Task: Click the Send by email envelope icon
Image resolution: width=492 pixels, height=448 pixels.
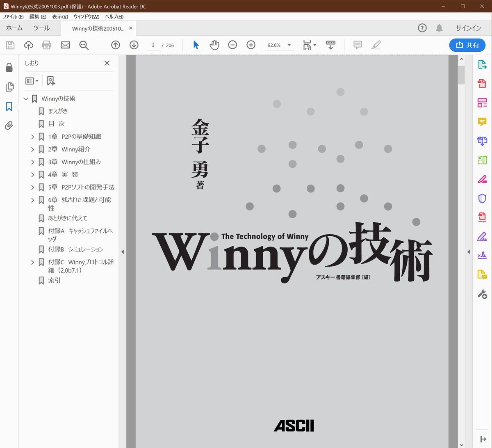Action: tap(65, 45)
